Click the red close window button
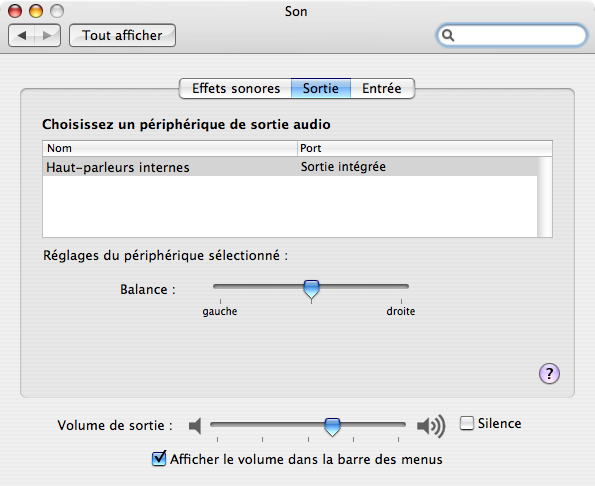Viewport: 595px width, 486px height. 15,11
